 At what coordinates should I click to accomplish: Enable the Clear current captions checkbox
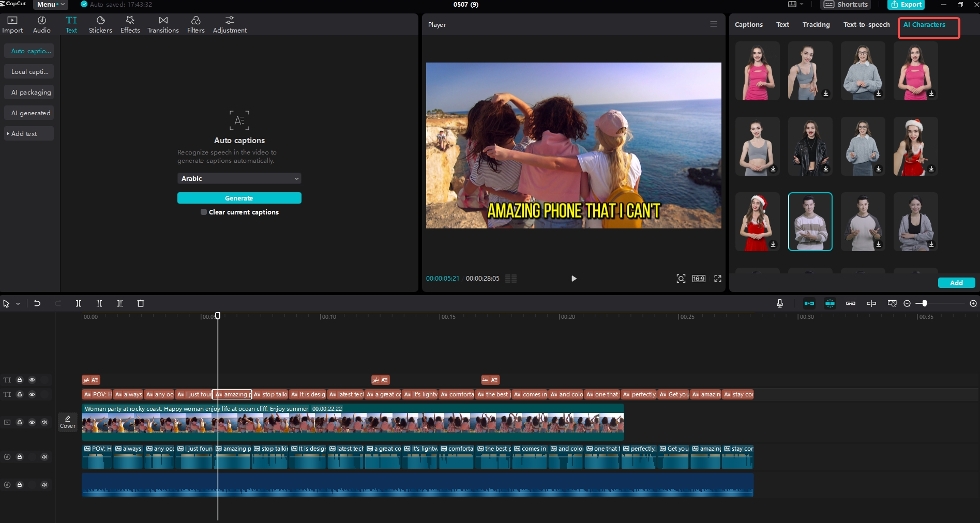[204, 212]
